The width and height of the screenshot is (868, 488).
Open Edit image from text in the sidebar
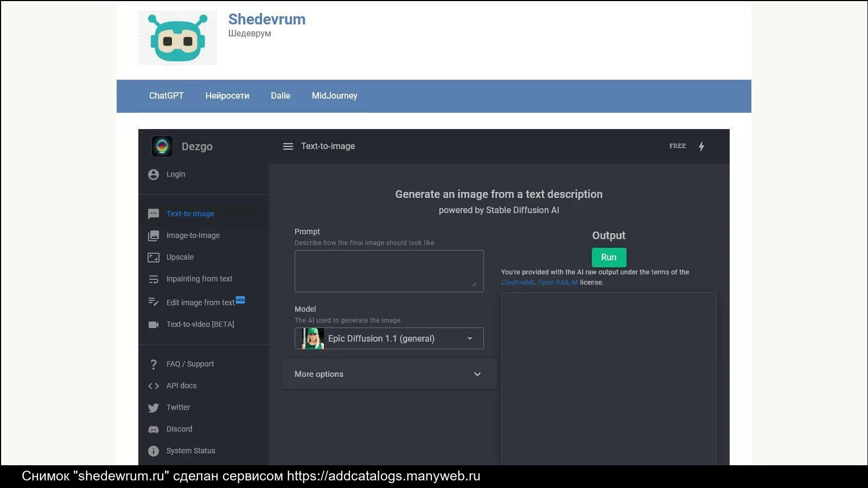coord(201,303)
